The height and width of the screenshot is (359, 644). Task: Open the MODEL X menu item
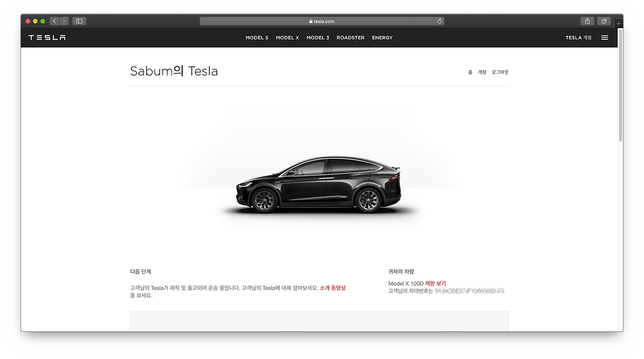287,38
